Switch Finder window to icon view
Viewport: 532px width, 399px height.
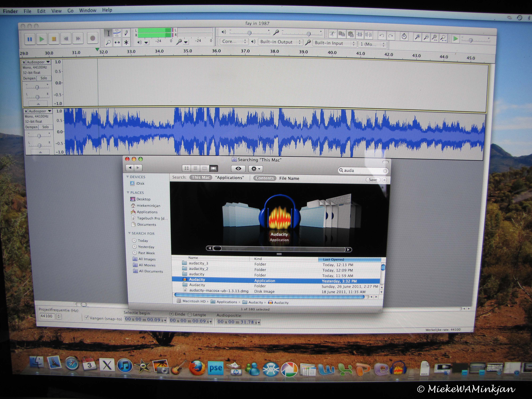187,168
